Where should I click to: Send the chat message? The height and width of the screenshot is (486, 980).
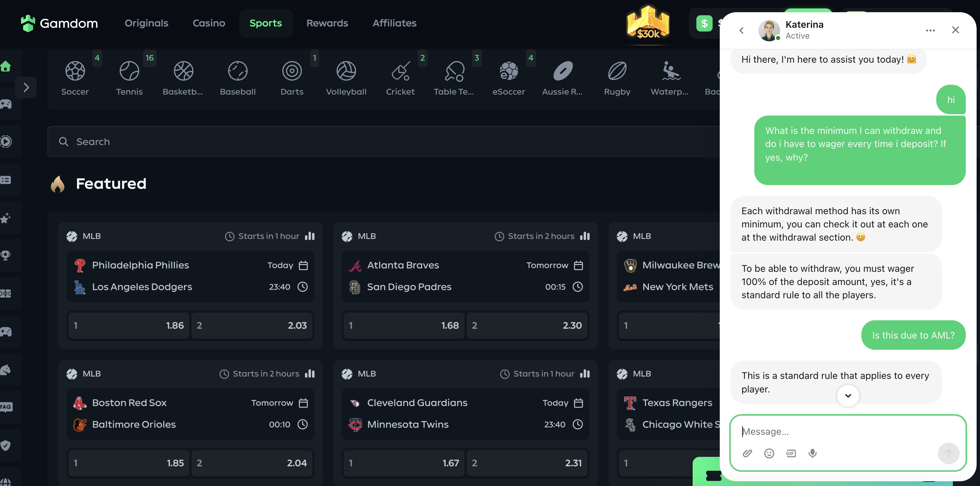click(x=948, y=453)
